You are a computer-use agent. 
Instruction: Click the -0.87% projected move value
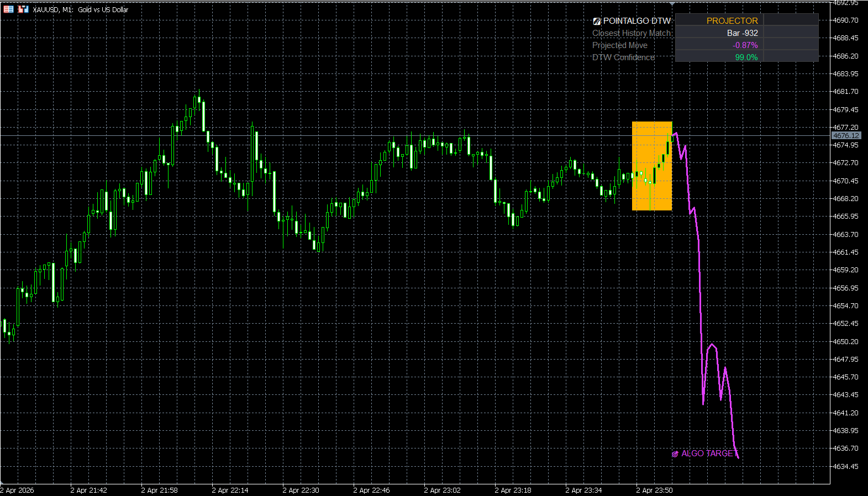tap(745, 45)
